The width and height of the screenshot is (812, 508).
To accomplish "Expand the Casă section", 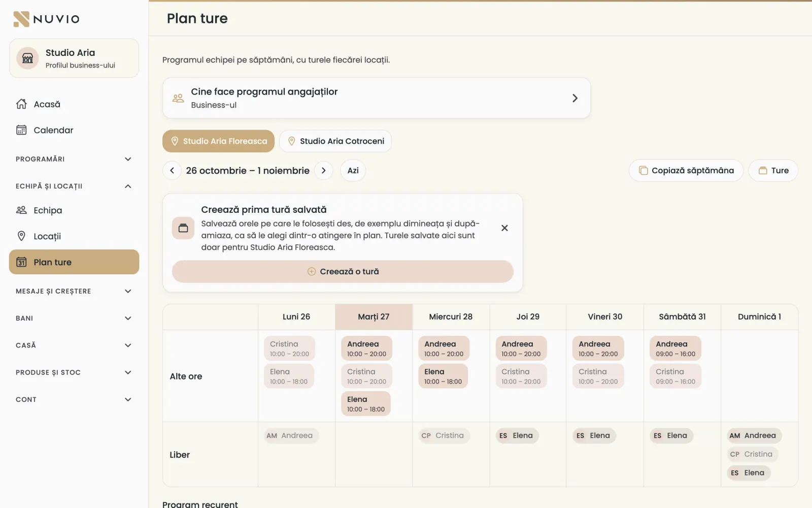I will click(x=74, y=345).
